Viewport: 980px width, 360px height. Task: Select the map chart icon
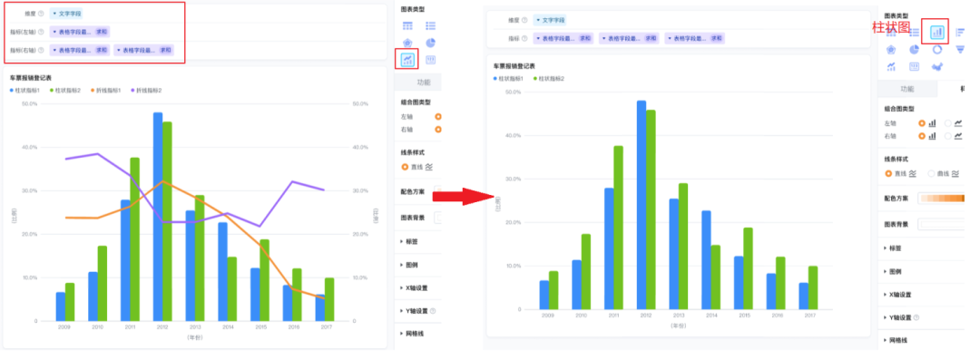pyautogui.click(x=936, y=67)
